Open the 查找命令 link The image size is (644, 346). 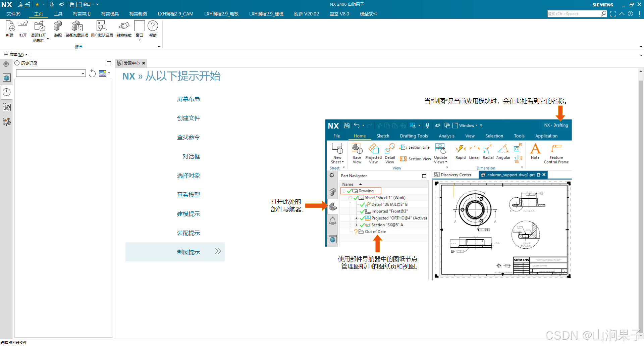[x=189, y=137]
